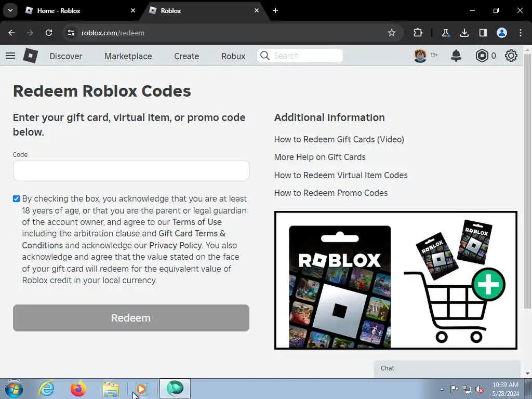Open the Terms of Use link
The width and height of the screenshot is (532, 399).
click(197, 222)
